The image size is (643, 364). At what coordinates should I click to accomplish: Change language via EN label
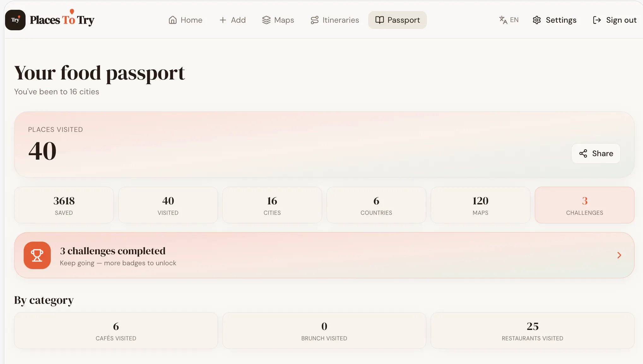coord(514,20)
